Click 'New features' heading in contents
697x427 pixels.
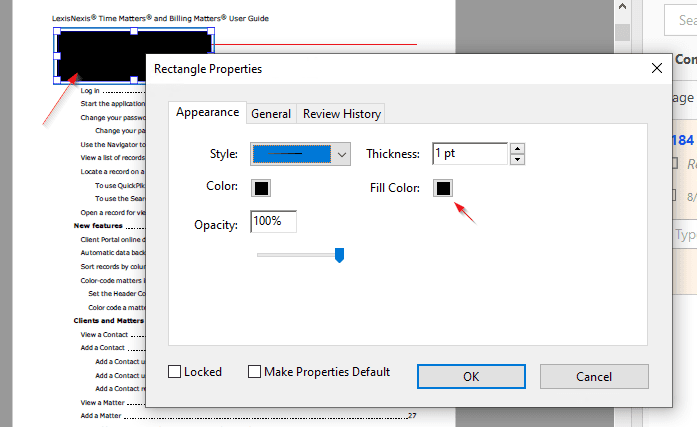(98, 226)
